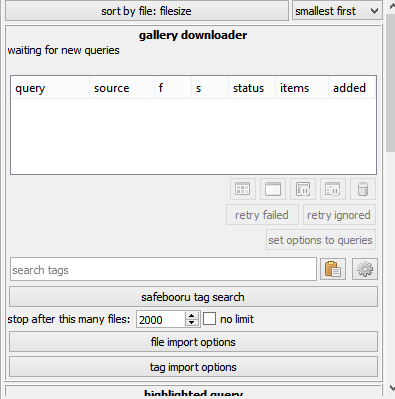Focus the search tags input field
The image size is (395, 399).
pyautogui.click(x=163, y=269)
